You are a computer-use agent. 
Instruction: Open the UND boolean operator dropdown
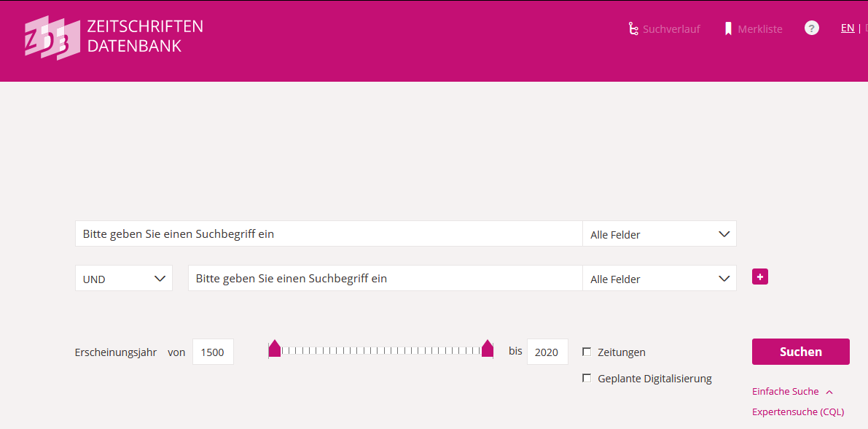pyautogui.click(x=124, y=278)
